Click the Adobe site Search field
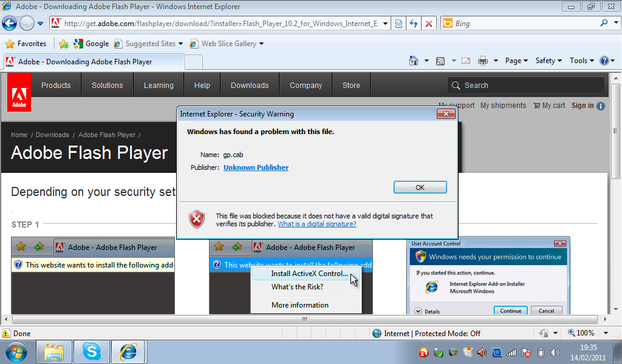Viewport: 622px width, 364px height. [526, 85]
